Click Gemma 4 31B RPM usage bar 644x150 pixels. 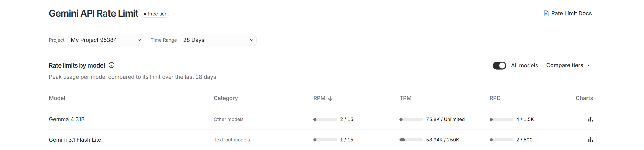[325, 119]
